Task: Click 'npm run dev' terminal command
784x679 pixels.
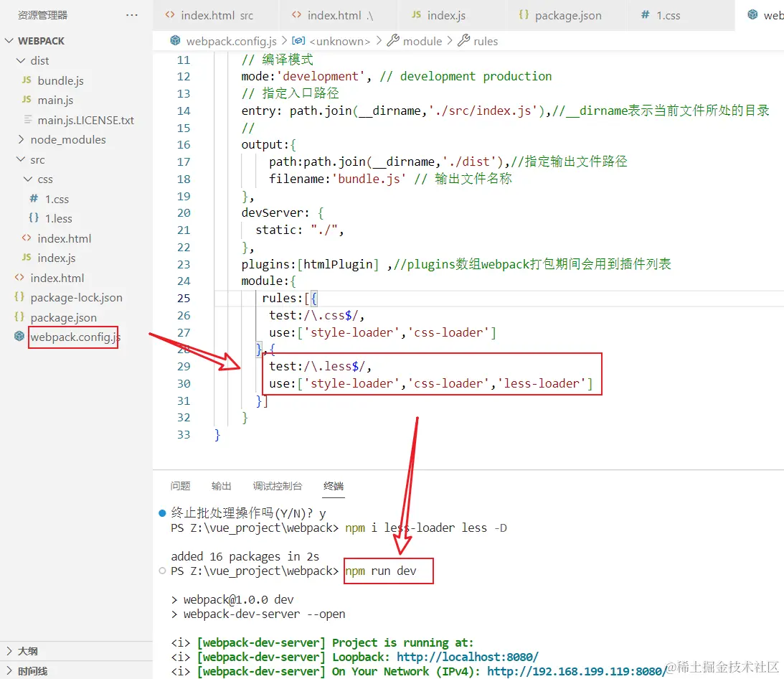Action: point(381,571)
